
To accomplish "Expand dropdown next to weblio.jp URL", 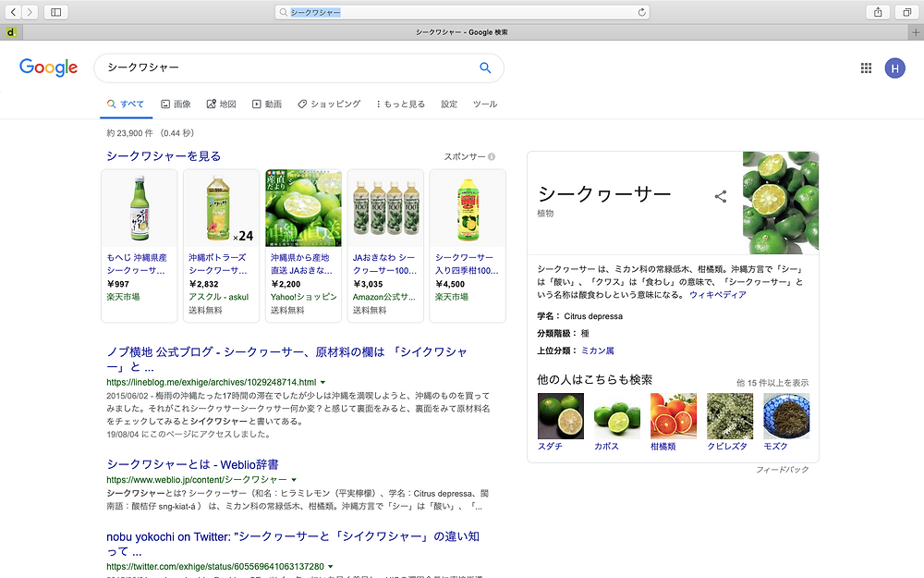I will (294, 480).
